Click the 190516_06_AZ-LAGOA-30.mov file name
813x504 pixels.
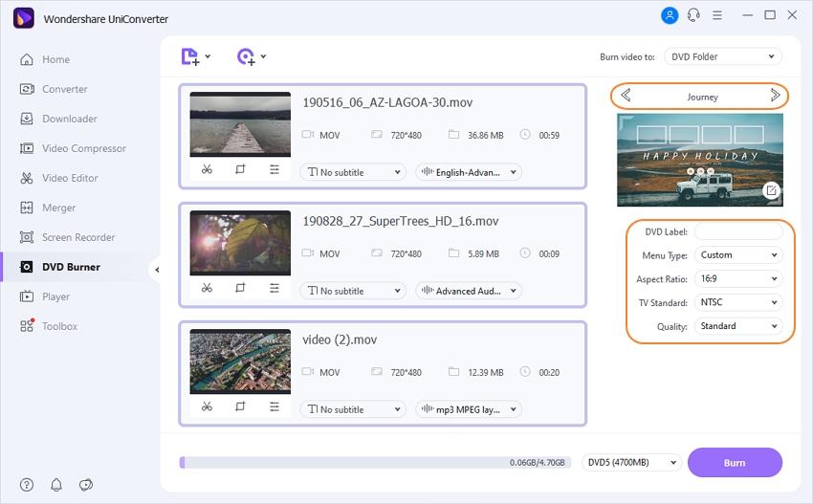click(387, 102)
